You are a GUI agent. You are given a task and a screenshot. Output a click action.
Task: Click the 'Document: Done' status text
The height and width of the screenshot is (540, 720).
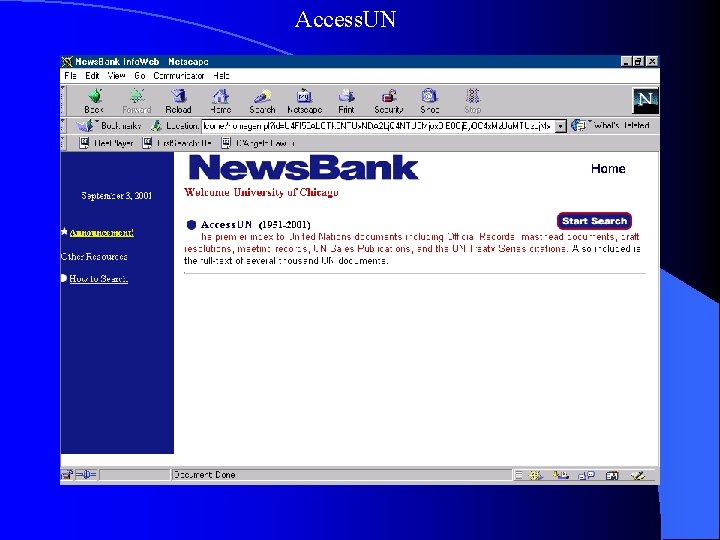(204, 475)
